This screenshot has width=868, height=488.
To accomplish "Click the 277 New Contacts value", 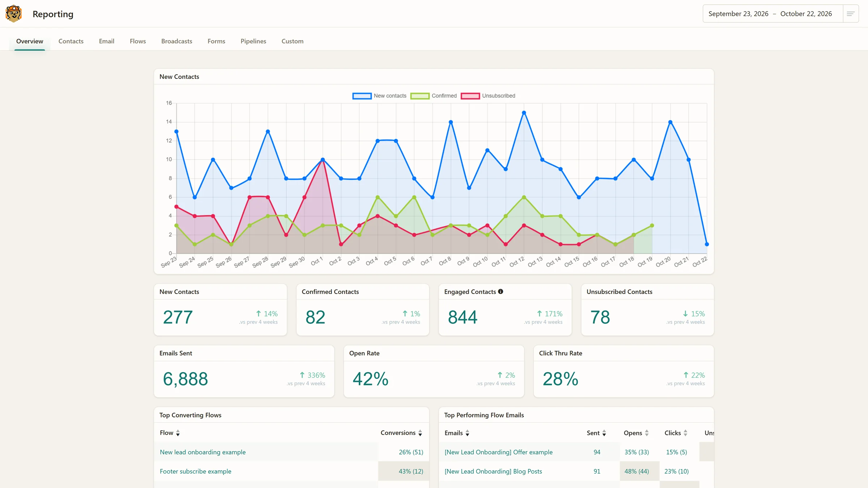I will click(x=178, y=317).
